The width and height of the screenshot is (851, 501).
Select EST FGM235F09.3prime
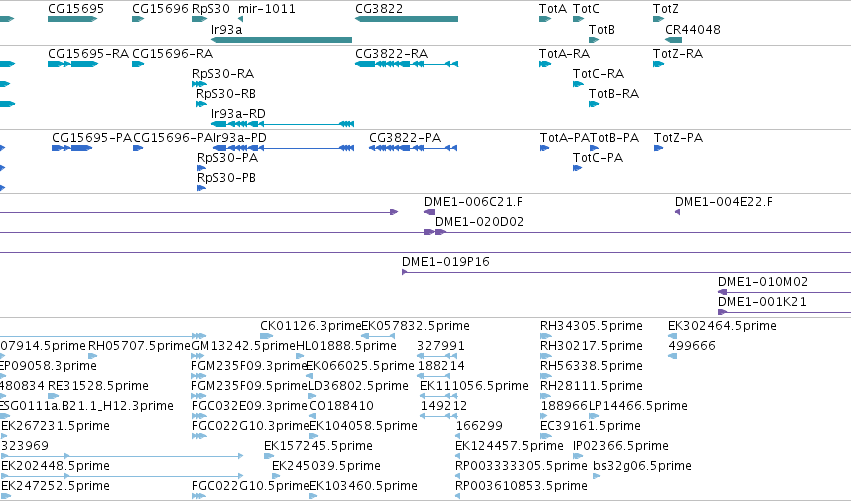(250, 366)
